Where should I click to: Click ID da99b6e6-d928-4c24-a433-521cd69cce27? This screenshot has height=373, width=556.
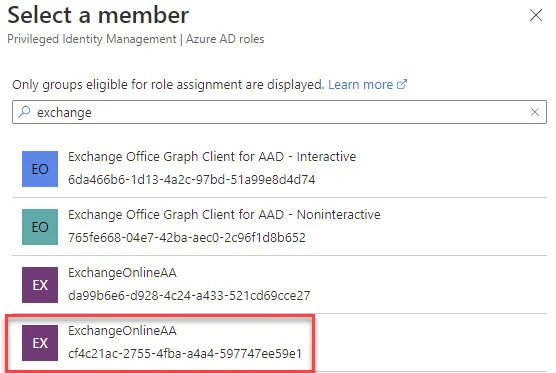[189, 296]
